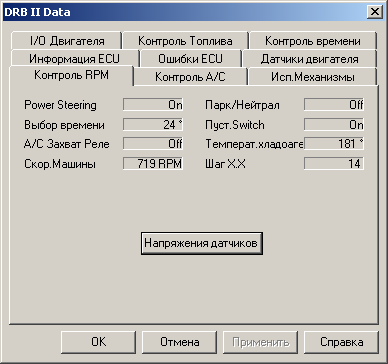This screenshot has height=364, width=388.
Task: Go to the Датчики двигателя tab
Action: [x=310, y=59]
